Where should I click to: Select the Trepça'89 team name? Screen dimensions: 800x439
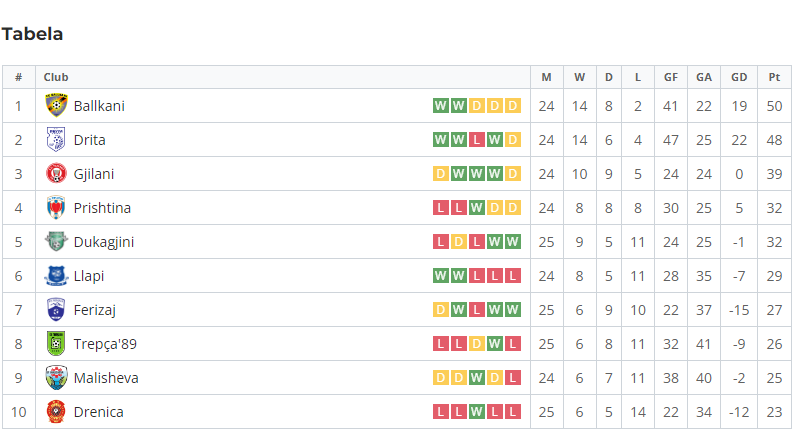click(x=105, y=344)
